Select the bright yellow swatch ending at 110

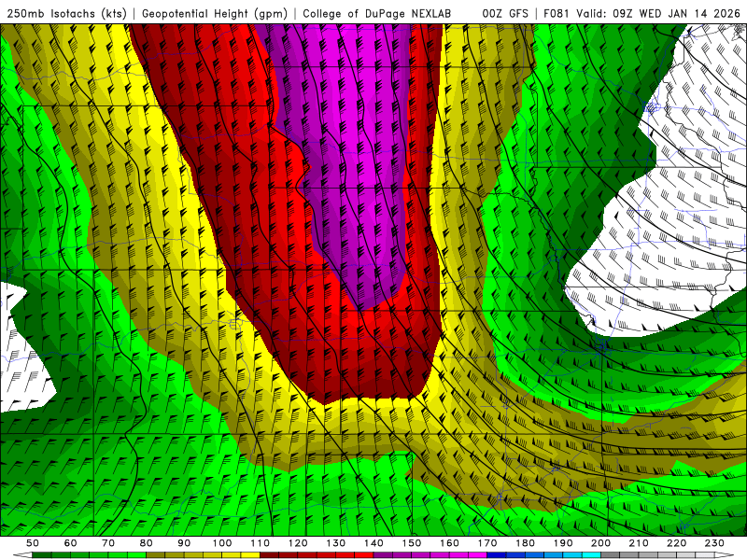click(250, 555)
